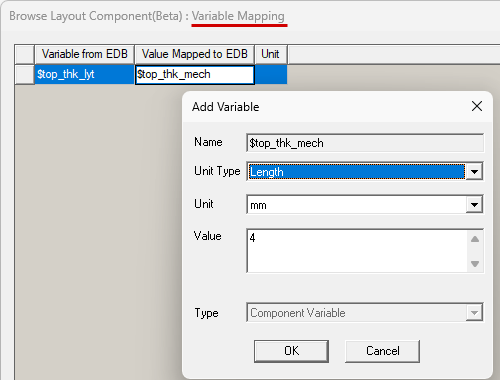
Task: Click the Name field containing $top_thk_mech
Action: pyautogui.click(x=365, y=143)
